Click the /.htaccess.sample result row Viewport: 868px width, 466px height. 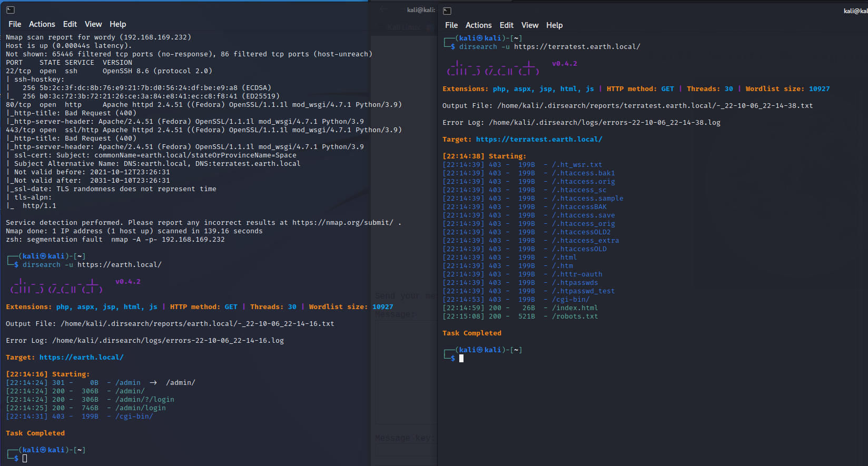(533, 199)
